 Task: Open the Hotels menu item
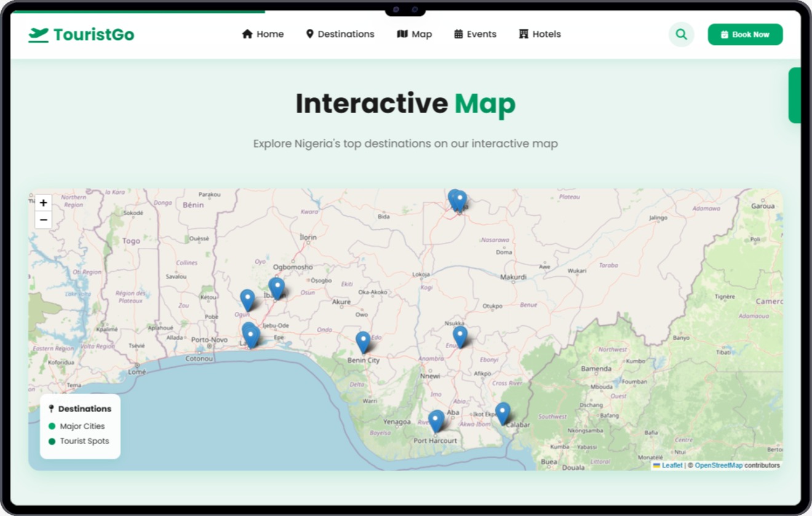coord(540,34)
